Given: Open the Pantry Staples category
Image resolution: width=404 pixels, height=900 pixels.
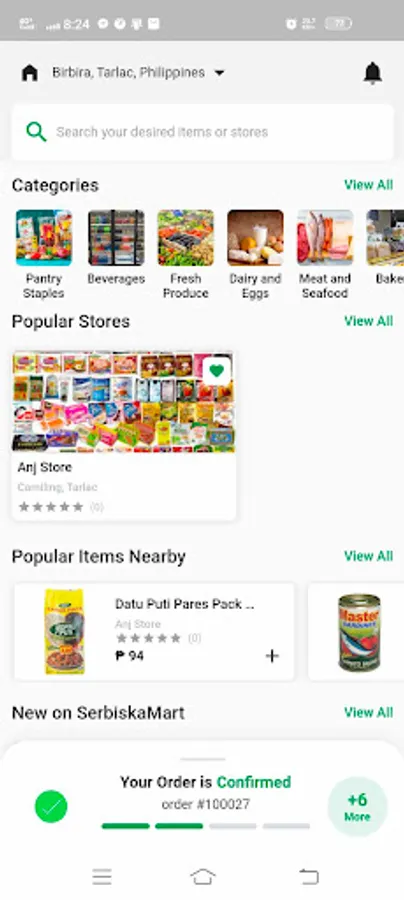Looking at the screenshot, I should click(x=44, y=254).
